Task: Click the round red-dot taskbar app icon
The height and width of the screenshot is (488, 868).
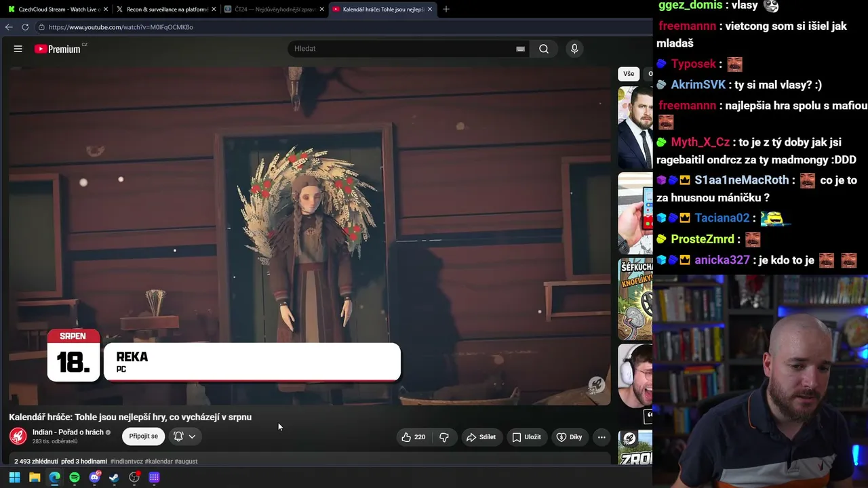Action: 134,477
